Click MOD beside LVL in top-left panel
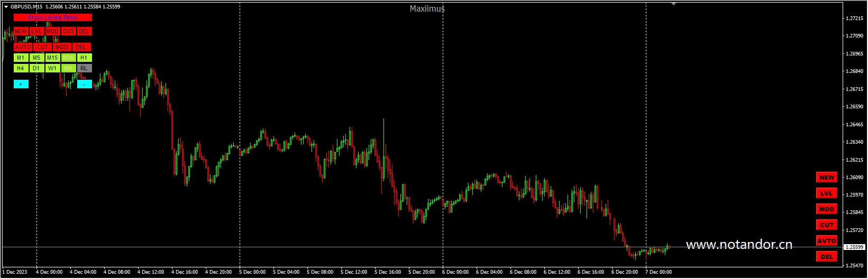The image size is (868, 279). point(52,31)
